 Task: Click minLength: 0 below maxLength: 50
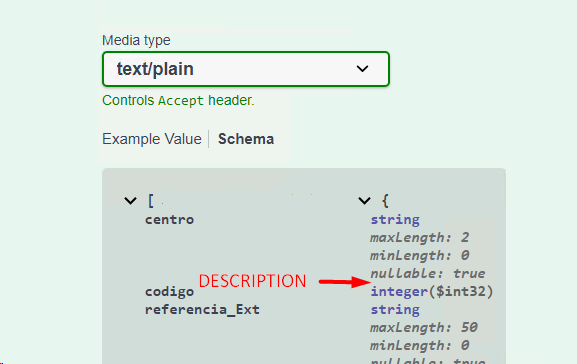click(420, 345)
